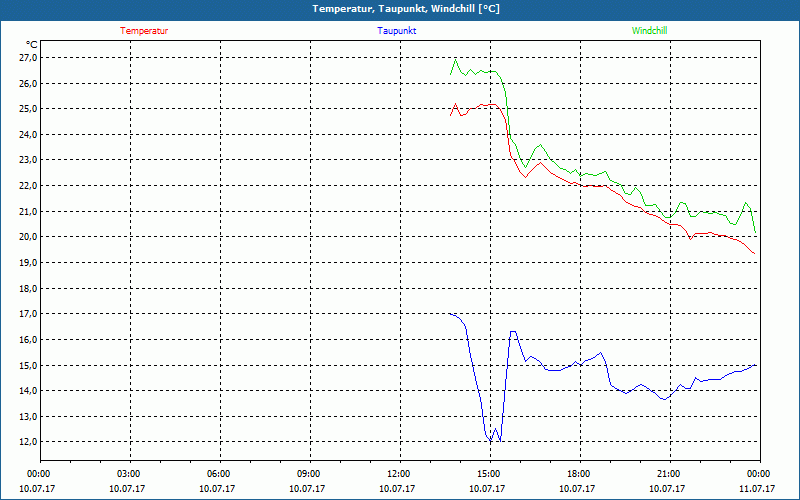Click the 13,0 y-axis label
Screen dimensions: 800x500
[28, 416]
